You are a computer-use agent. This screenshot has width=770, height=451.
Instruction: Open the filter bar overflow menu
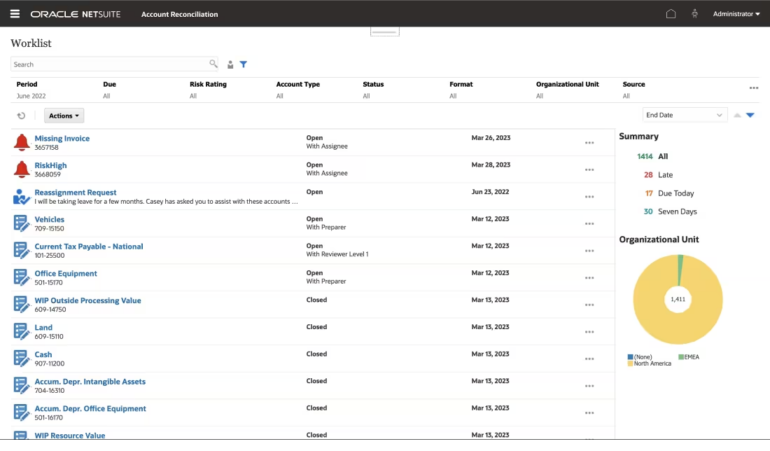[x=753, y=88]
